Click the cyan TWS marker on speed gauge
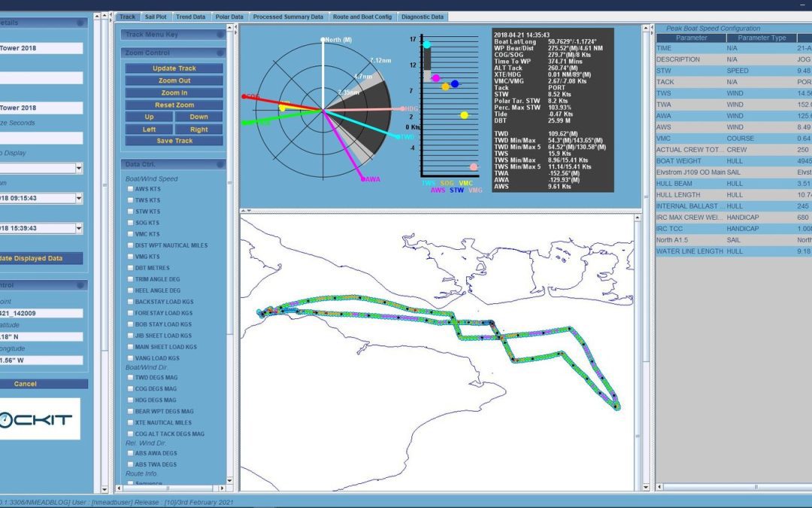The width and height of the screenshot is (812, 508). 427,45
